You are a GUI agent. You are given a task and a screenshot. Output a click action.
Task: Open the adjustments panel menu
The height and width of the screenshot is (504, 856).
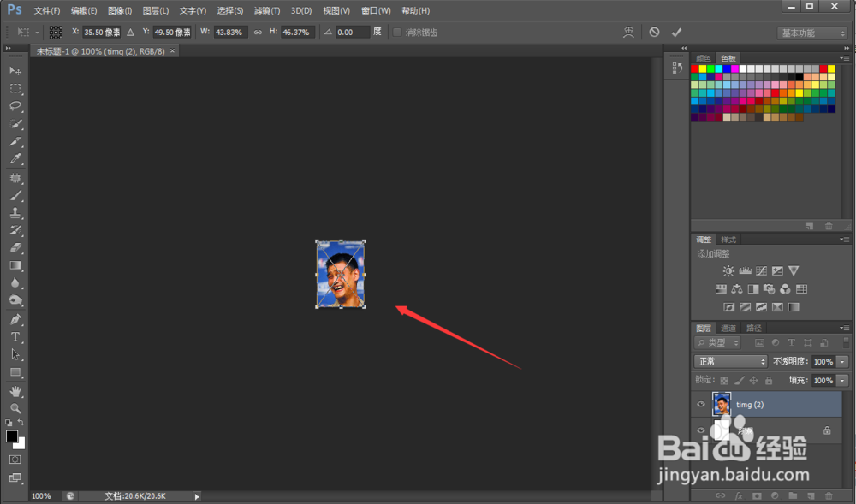point(844,240)
